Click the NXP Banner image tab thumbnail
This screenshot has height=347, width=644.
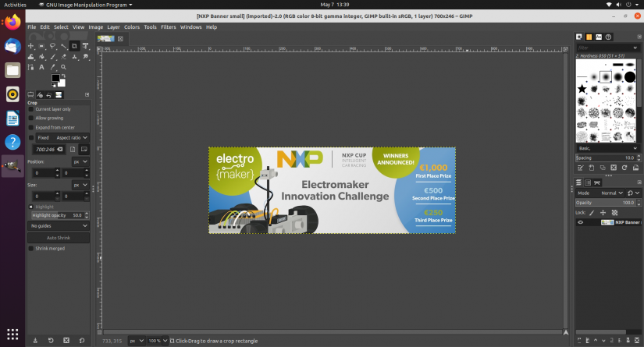106,38
